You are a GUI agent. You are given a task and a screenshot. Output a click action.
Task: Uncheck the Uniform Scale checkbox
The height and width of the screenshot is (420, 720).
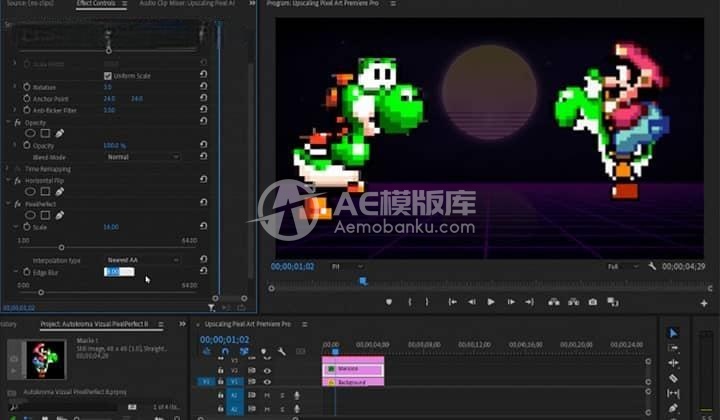click(x=108, y=75)
